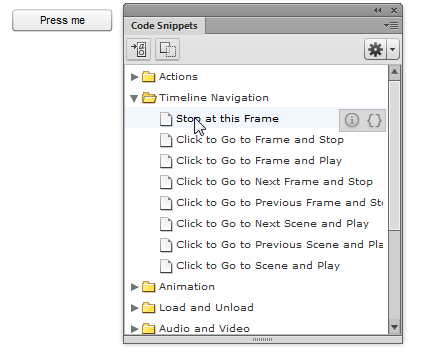Collapse panel using double-arrow icon
Image resolution: width=423 pixels, height=361 pixels.
point(377,11)
